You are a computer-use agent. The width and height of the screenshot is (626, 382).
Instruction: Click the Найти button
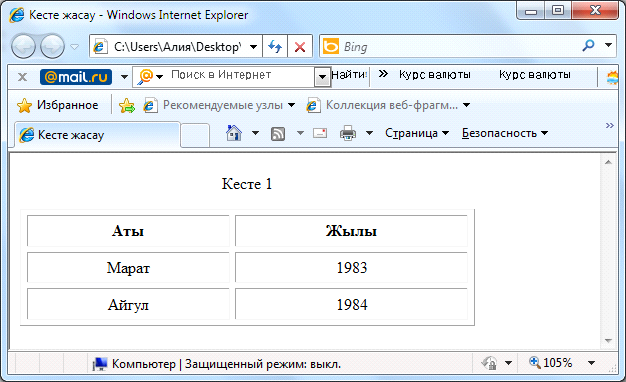point(349,75)
